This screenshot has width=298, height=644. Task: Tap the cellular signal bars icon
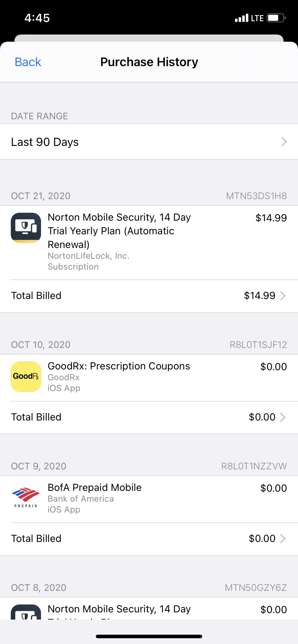tap(241, 18)
